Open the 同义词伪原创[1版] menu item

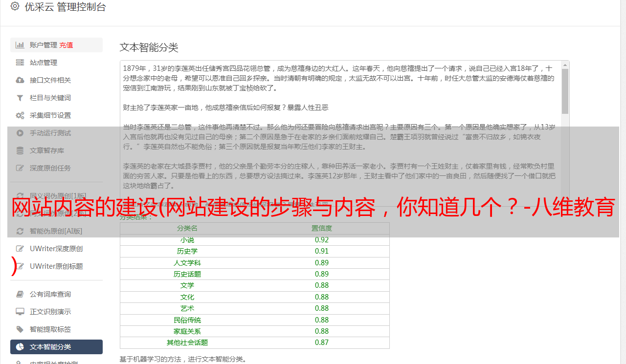[58, 196]
